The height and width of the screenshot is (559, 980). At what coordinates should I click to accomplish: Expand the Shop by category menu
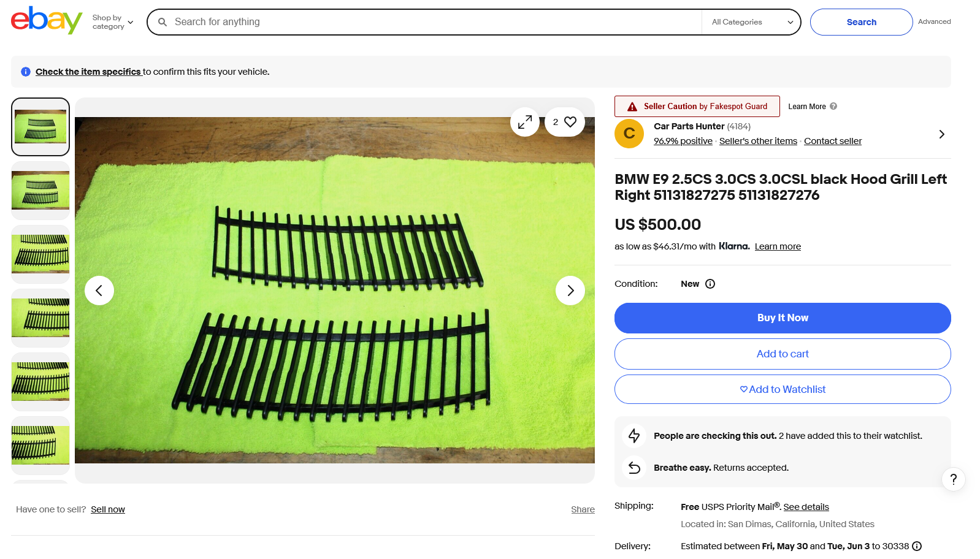[x=113, y=22]
